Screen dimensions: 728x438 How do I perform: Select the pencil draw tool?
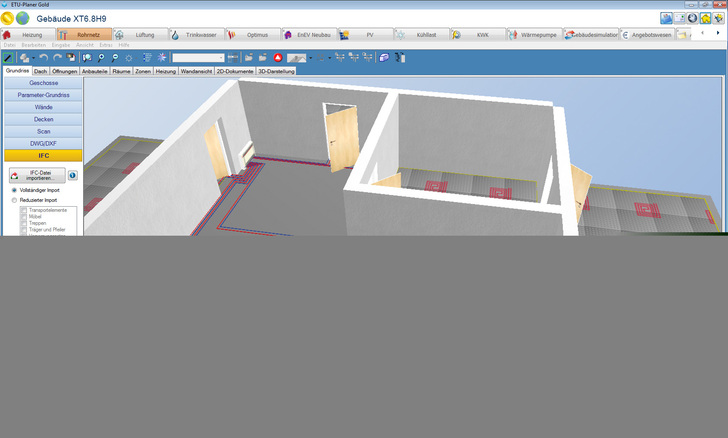point(9,58)
